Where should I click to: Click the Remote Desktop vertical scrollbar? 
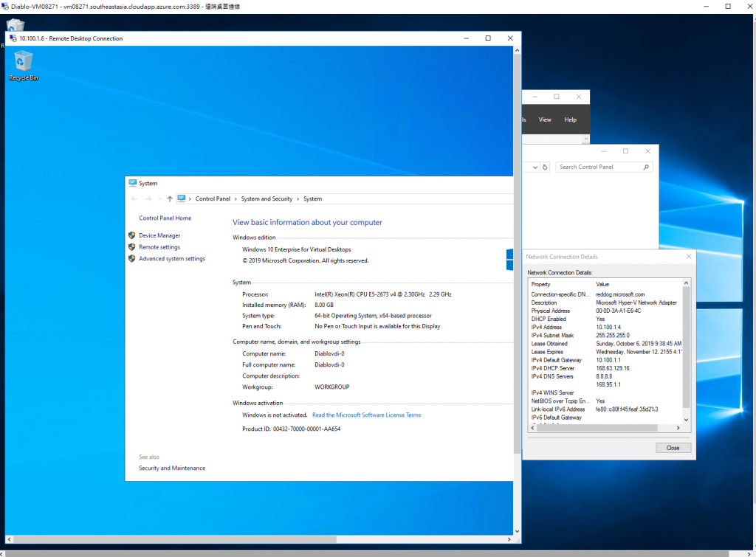click(517, 253)
